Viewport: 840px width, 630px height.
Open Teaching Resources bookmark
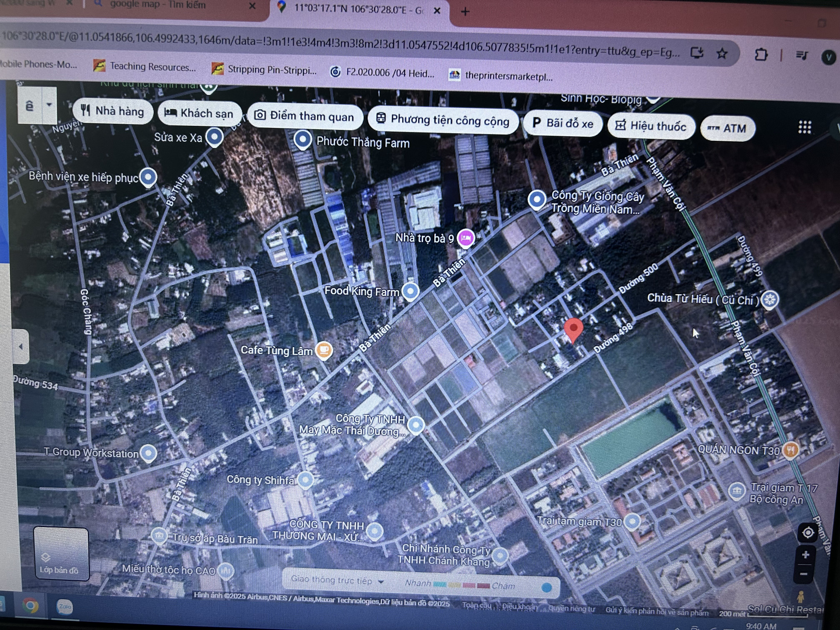click(x=145, y=66)
